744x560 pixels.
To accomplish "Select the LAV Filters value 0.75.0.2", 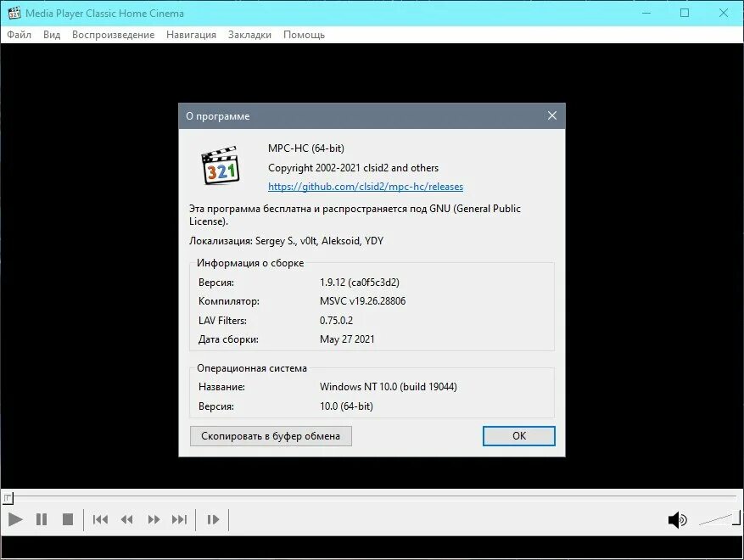I will point(336,321).
